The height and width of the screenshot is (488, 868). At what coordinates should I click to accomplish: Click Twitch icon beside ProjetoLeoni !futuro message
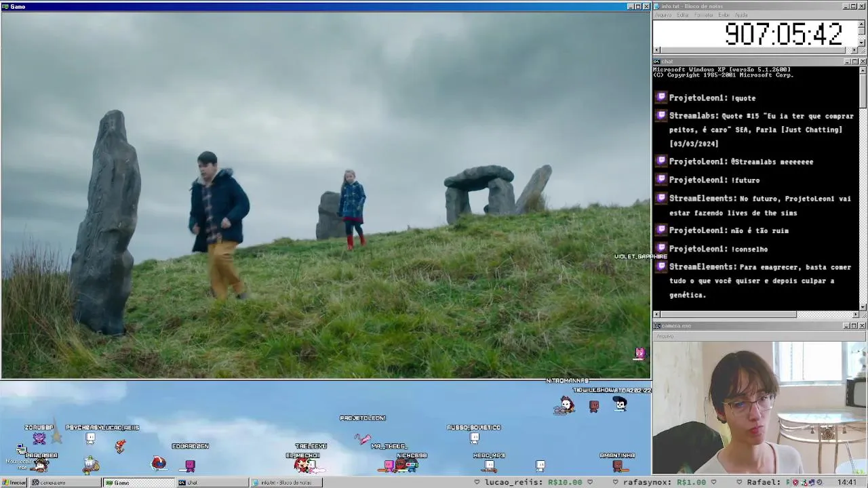pyautogui.click(x=661, y=180)
